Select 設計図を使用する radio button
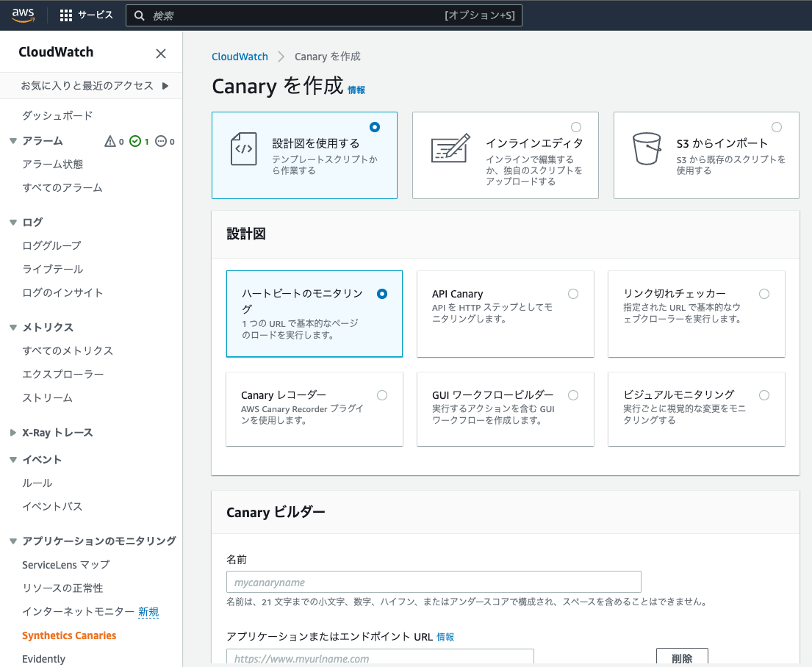Screen dimensions: 812x667 375,127
